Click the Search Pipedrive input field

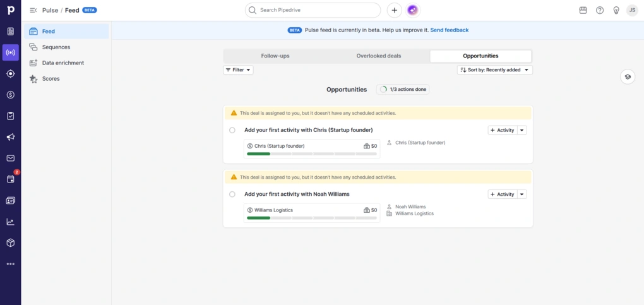pos(313,10)
